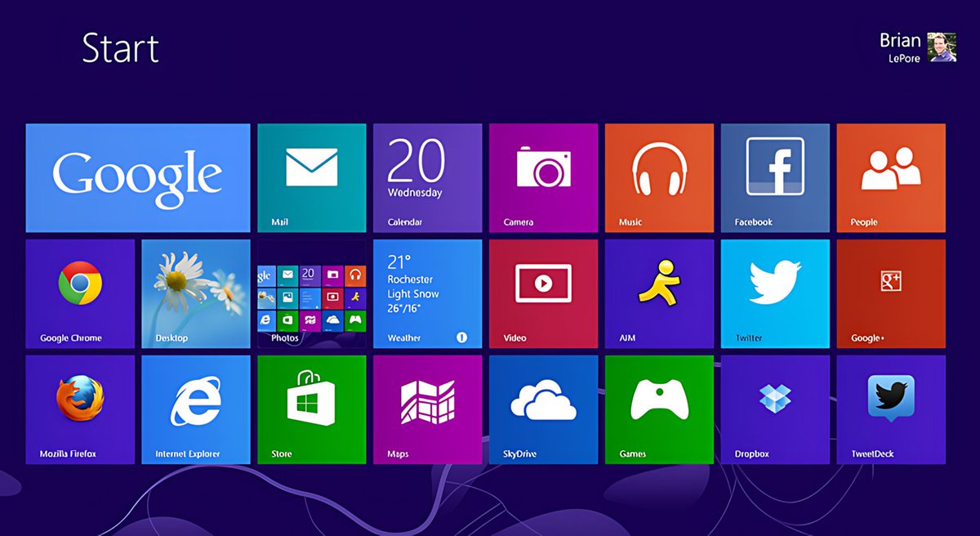The width and height of the screenshot is (980, 536).
Task: Start the Games app
Action: click(x=659, y=409)
